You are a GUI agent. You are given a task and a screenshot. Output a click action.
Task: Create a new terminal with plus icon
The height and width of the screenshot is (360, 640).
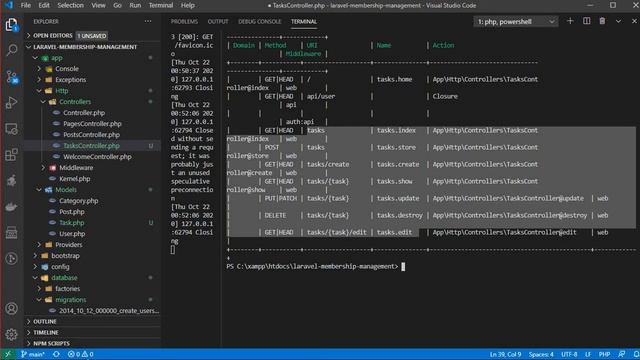coord(570,21)
